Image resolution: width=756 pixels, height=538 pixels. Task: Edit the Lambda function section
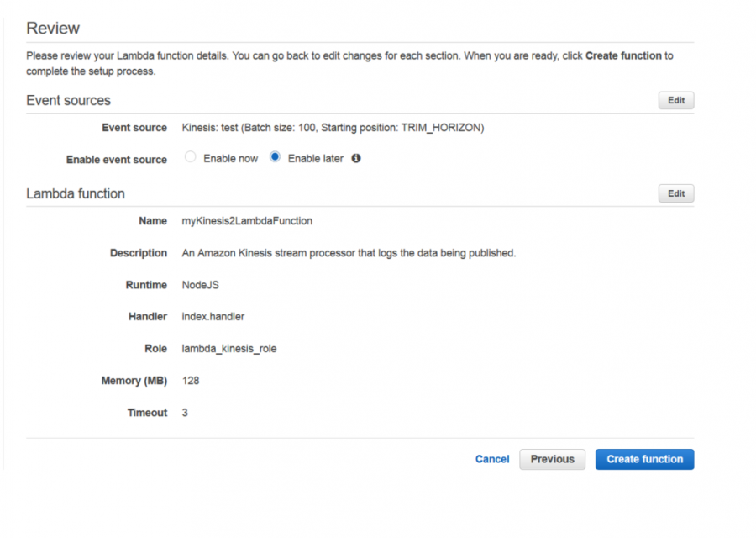676,193
